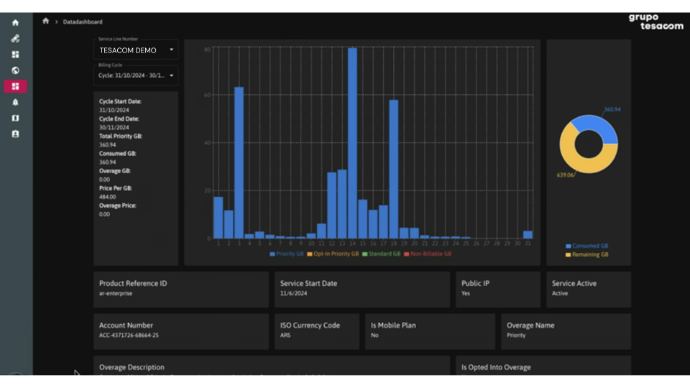Click the Overage Price label
The height and width of the screenshot is (388, 690).
pos(117,205)
